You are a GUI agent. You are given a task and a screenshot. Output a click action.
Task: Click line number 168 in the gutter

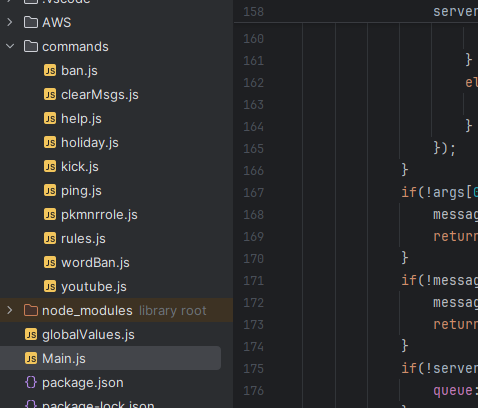click(x=254, y=215)
